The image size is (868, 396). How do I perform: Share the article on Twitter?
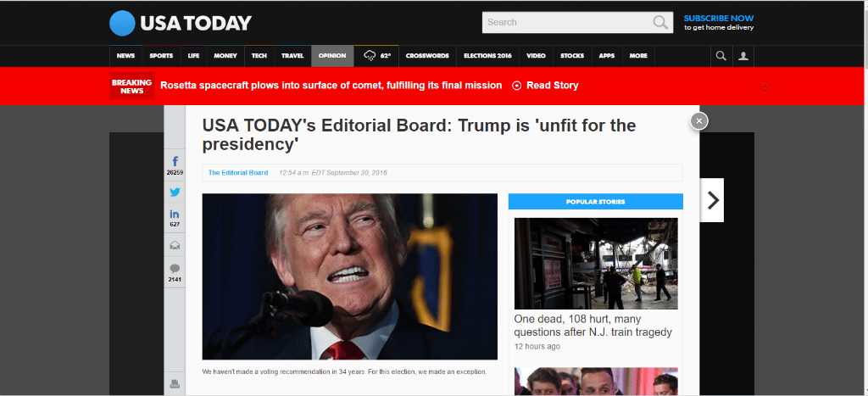pos(175,192)
